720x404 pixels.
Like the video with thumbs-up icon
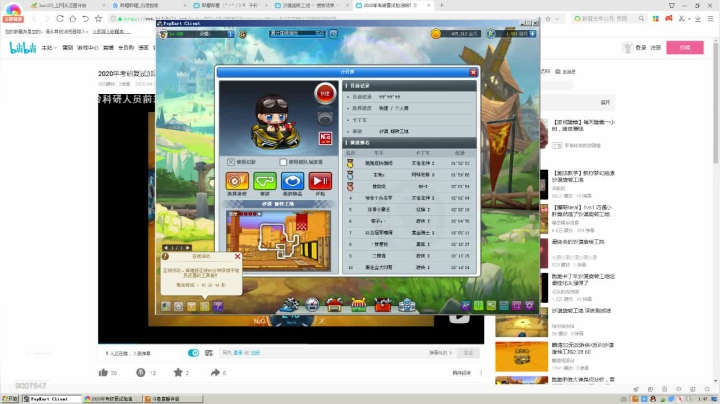point(103,372)
